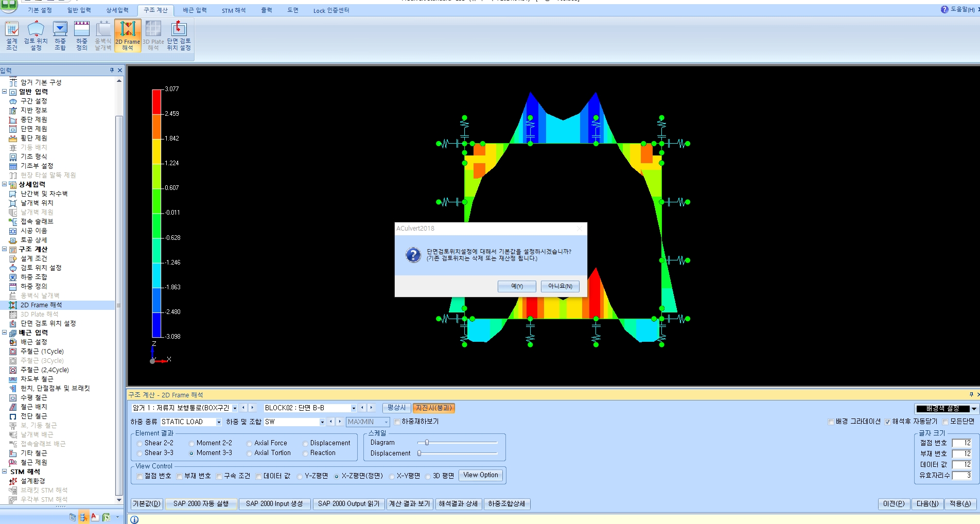The image size is (980, 524).
Task: Click the red letter A icon in the panel footer
Action: click(94, 517)
